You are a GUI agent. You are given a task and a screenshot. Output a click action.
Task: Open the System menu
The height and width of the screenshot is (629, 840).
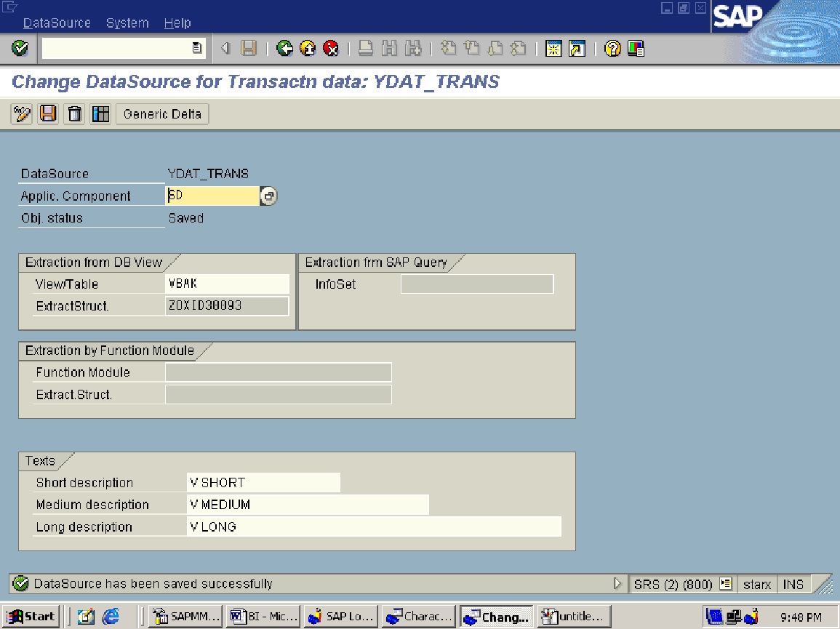point(127,23)
